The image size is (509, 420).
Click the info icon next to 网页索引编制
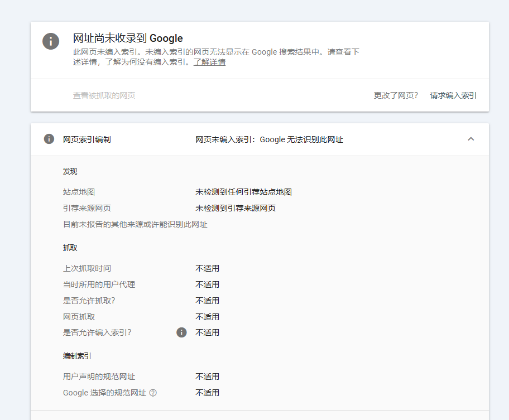click(x=49, y=139)
